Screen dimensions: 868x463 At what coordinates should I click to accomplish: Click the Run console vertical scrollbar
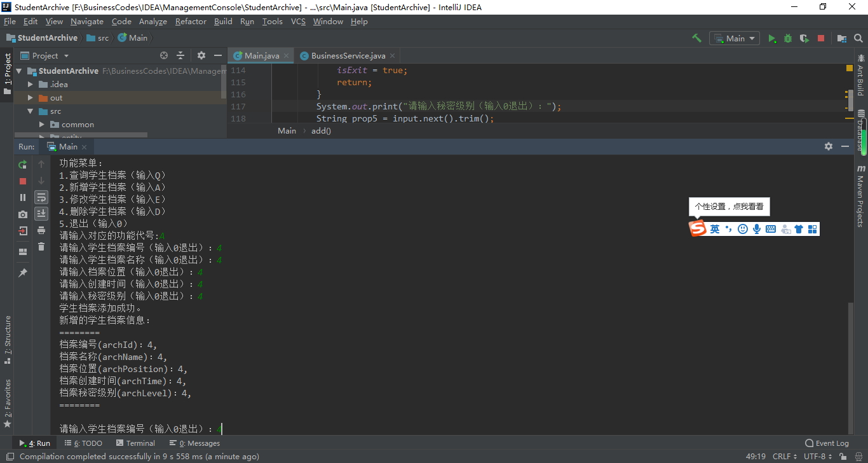coord(851,368)
